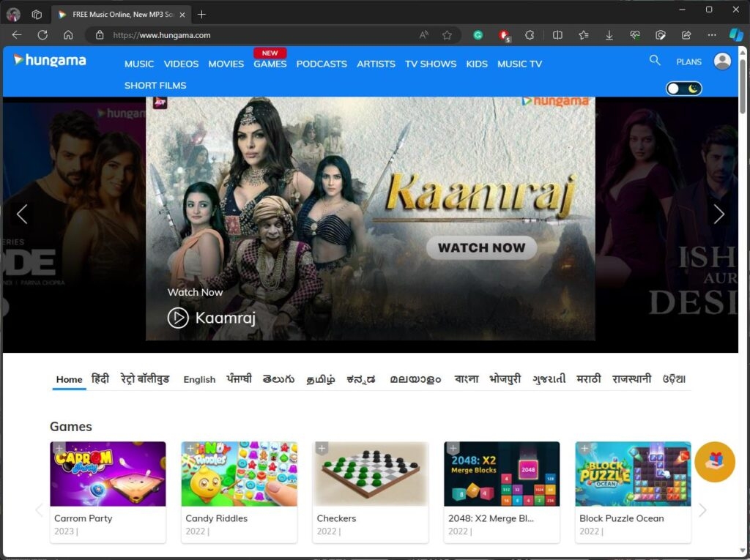Select the हिंदी language tab
The width and height of the screenshot is (750, 560).
click(100, 378)
